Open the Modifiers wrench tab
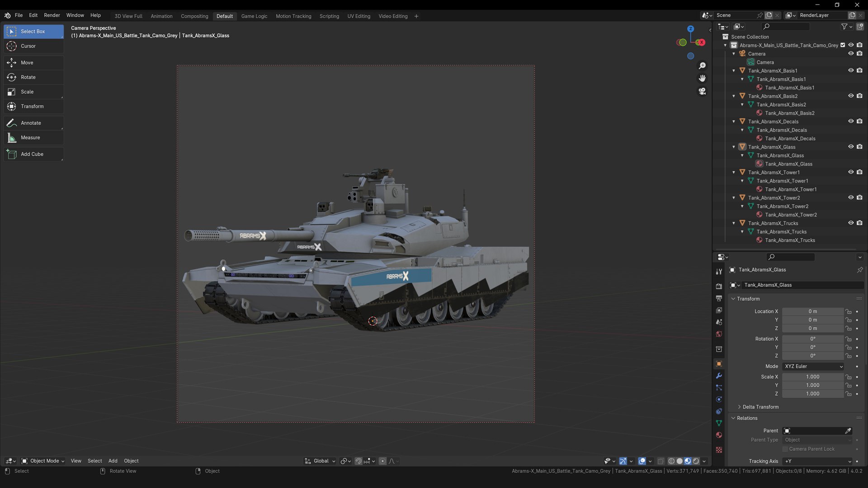 click(719, 376)
